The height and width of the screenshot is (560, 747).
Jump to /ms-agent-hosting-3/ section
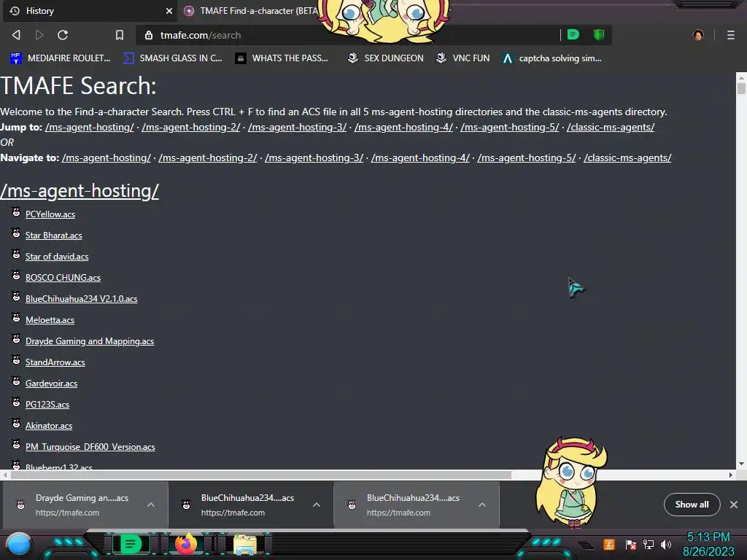tap(298, 127)
